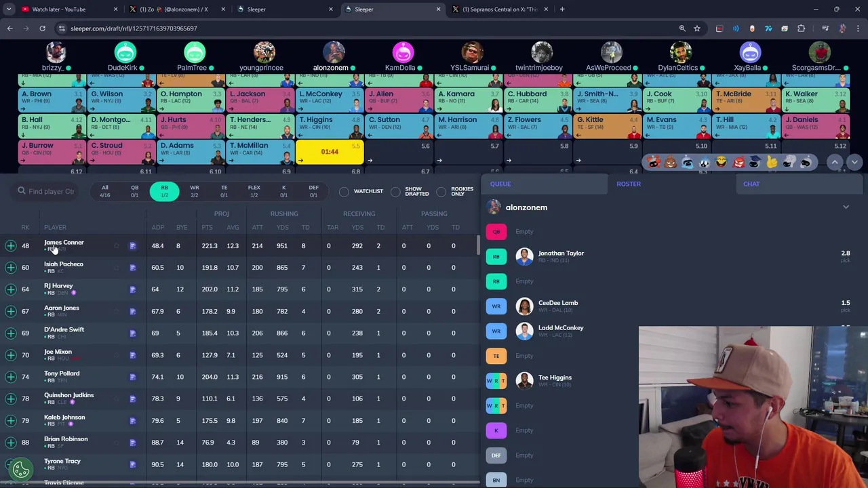Open cookie preferences icon
This screenshot has height=488, width=868.
coord(21,468)
